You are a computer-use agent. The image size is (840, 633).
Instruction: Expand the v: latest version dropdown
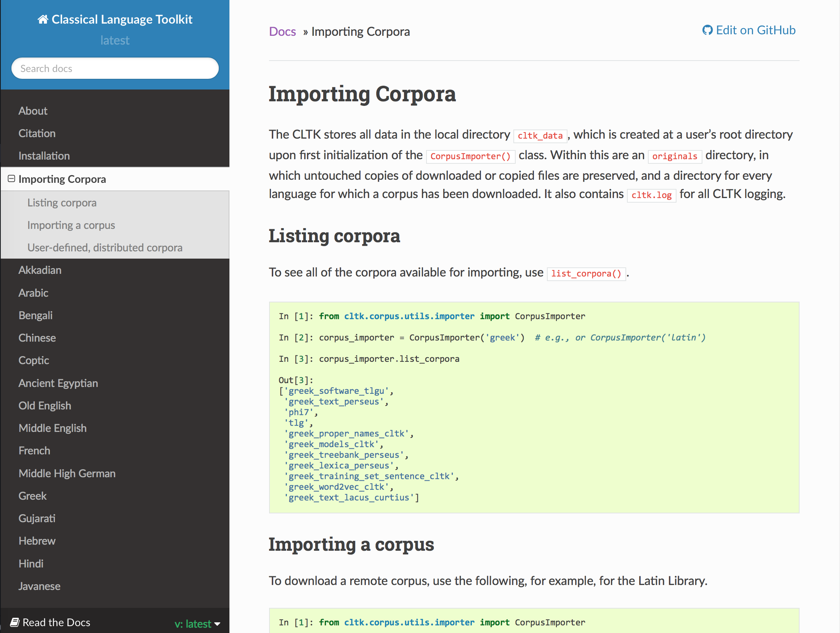point(197,624)
